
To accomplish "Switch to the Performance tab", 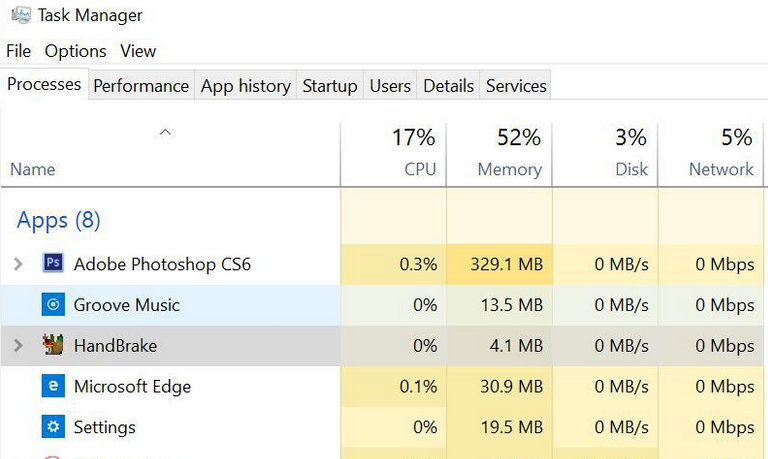I will 141,86.
